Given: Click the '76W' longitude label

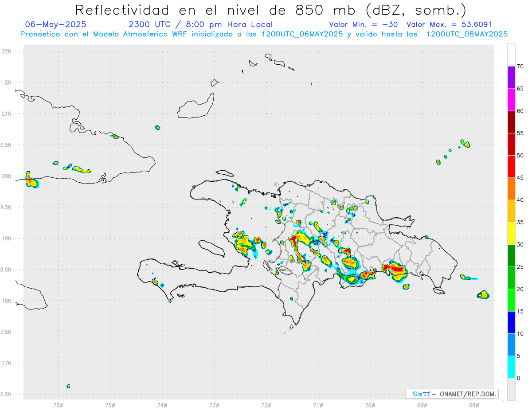Looking at the screenshot, I should 58,405.
